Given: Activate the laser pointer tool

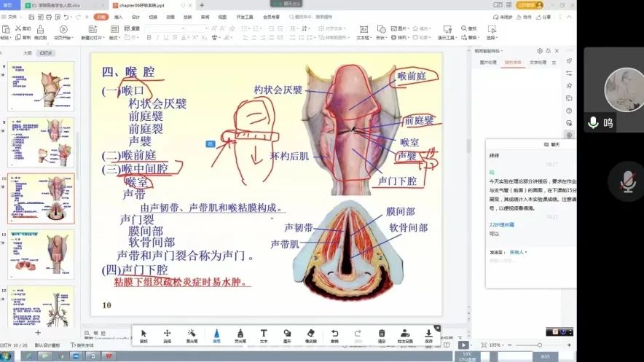Looking at the screenshot, I should [192, 335].
